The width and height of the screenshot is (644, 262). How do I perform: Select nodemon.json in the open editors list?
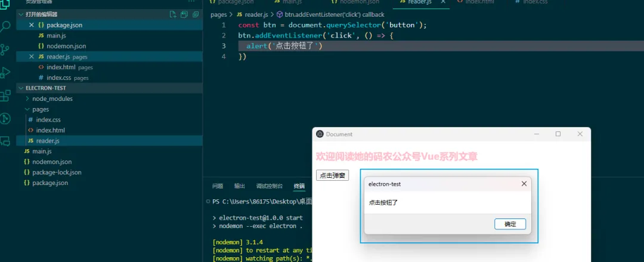click(66, 46)
